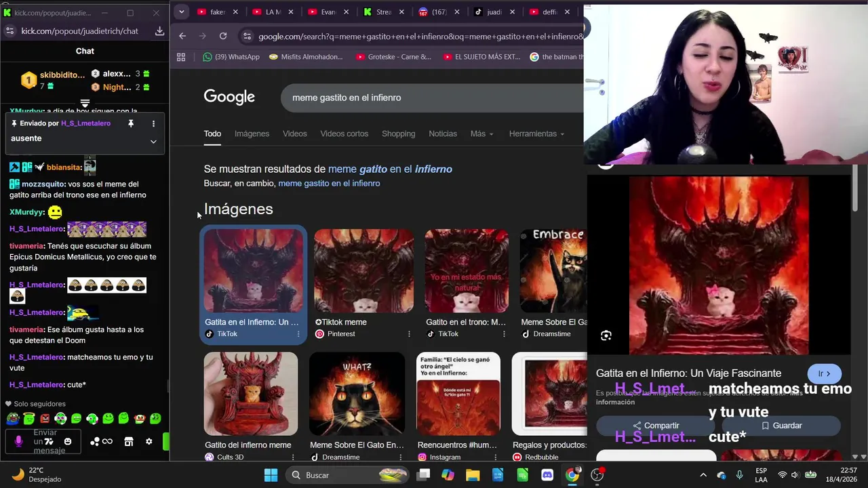Open 'Reencuentros' Instagram image result
The height and width of the screenshot is (488, 868).
coord(458,394)
